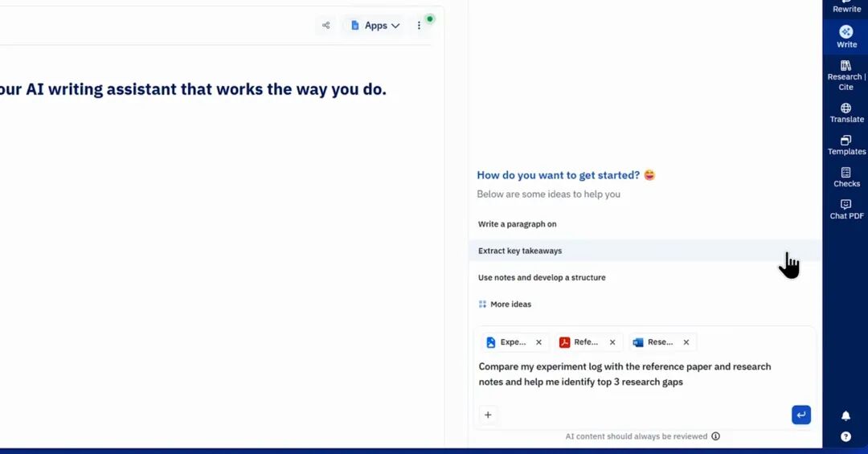Click the share icon in top toolbar
Screen dimensions: 868x454
click(325, 26)
